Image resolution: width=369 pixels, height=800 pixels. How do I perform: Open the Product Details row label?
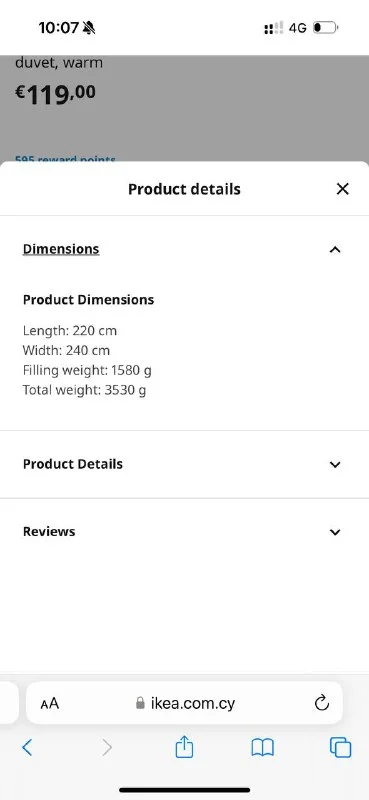tap(73, 464)
